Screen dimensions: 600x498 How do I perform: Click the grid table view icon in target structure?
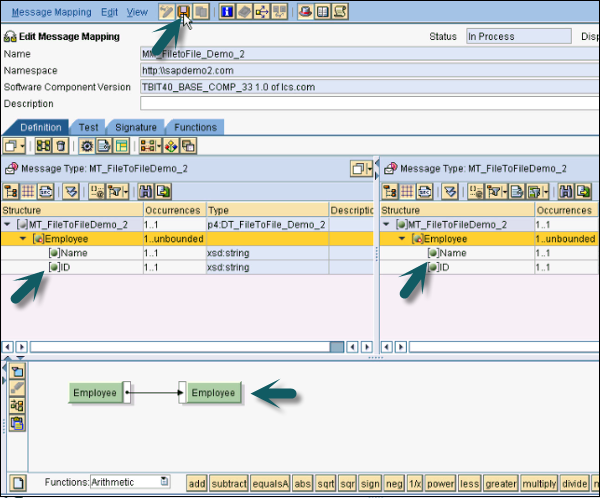407,191
